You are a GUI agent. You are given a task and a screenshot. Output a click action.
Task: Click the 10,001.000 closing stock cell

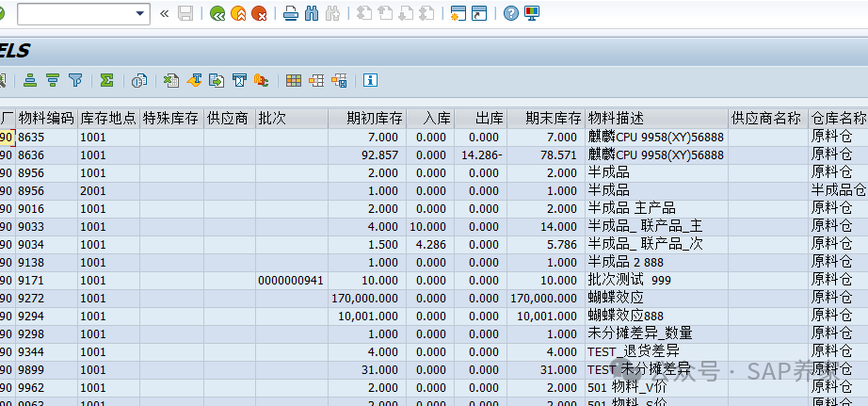[546, 317]
